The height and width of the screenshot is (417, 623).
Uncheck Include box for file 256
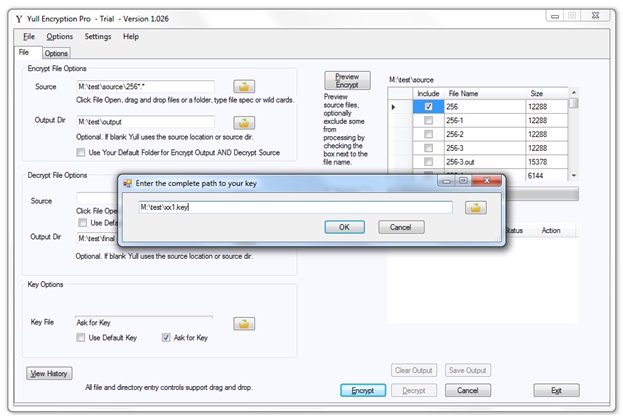pyautogui.click(x=428, y=107)
